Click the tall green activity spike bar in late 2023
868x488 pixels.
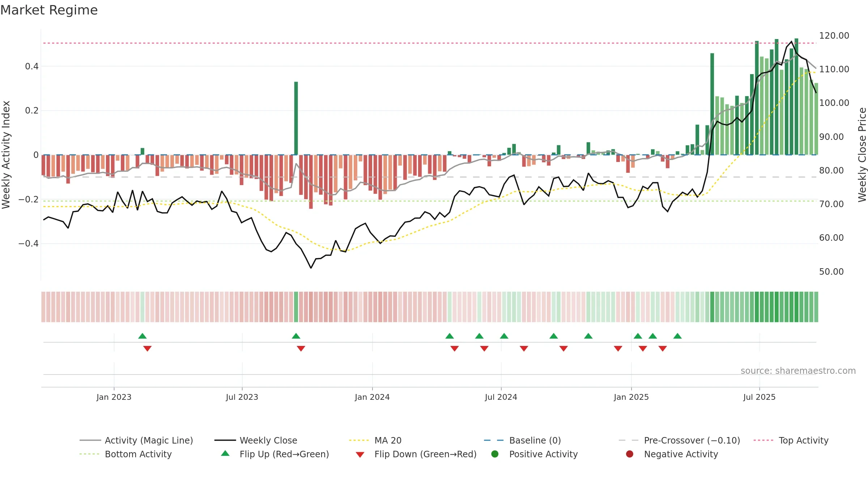pyautogui.click(x=296, y=118)
